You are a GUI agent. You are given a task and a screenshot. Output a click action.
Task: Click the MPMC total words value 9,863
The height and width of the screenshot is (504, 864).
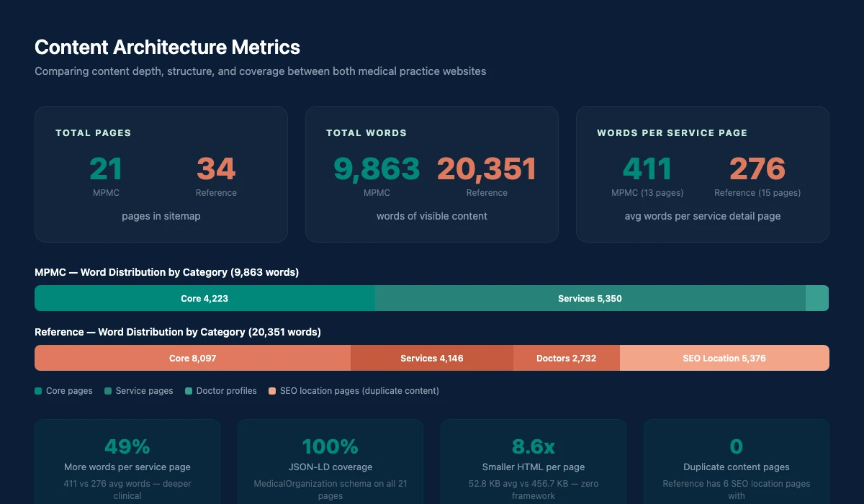pyautogui.click(x=377, y=169)
